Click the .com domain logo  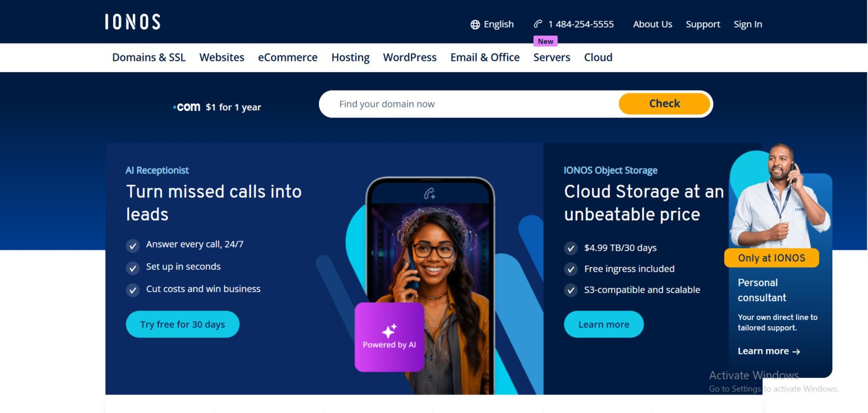[187, 107]
